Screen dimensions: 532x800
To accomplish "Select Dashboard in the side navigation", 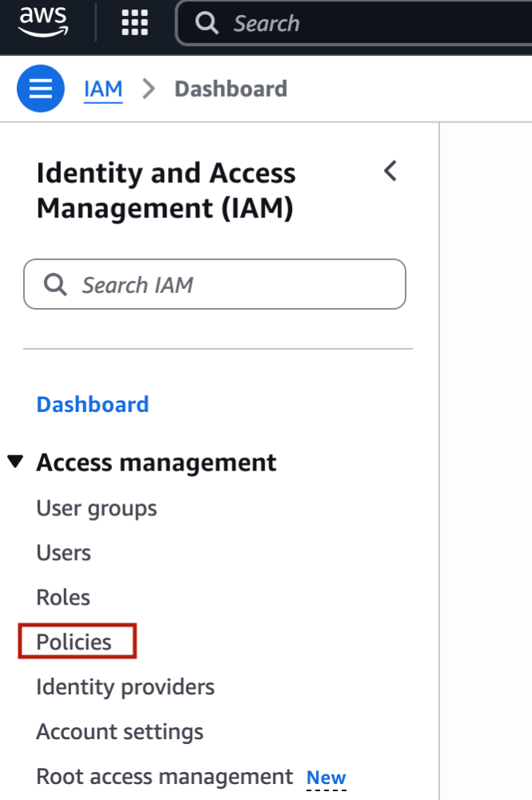I will [x=93, y=405].
